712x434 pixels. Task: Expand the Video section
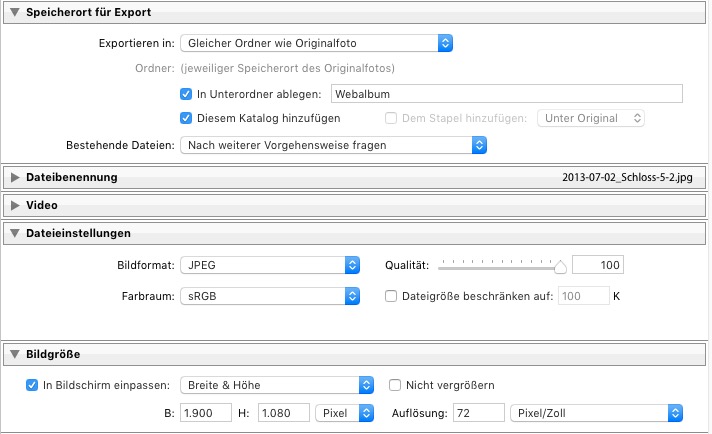tap(14, 205)
